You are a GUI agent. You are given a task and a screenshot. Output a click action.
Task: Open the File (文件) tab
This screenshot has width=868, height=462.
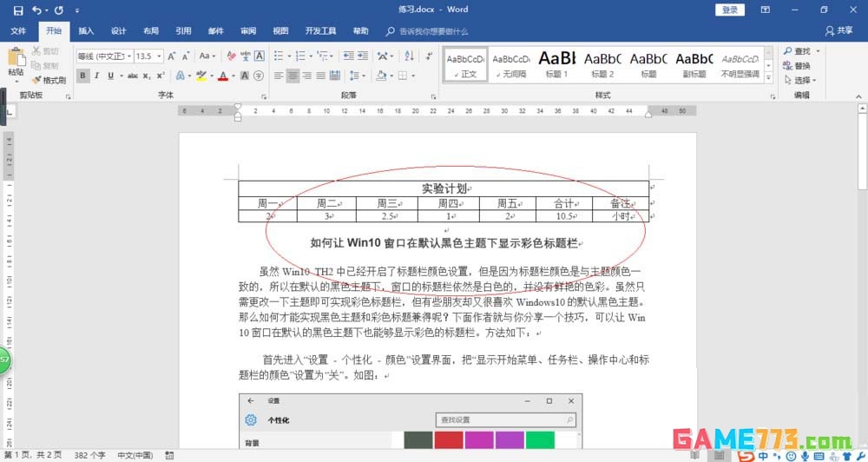18,31
